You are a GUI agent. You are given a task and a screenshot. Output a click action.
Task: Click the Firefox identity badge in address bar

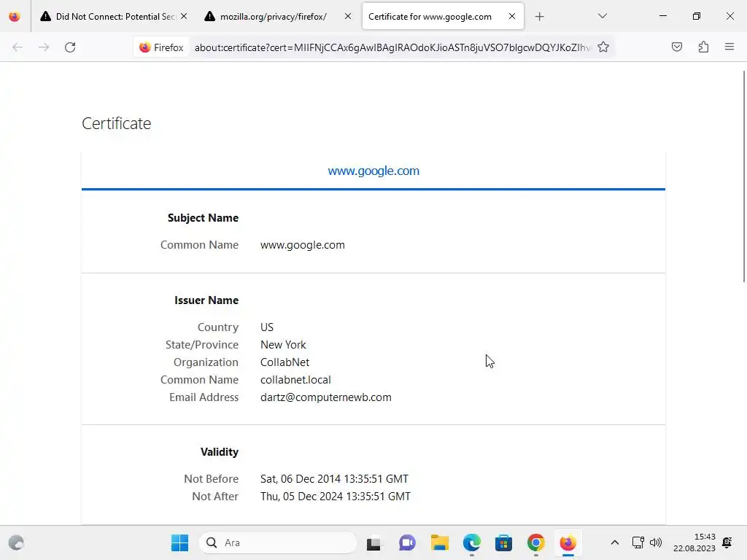(x=161, y=47)
